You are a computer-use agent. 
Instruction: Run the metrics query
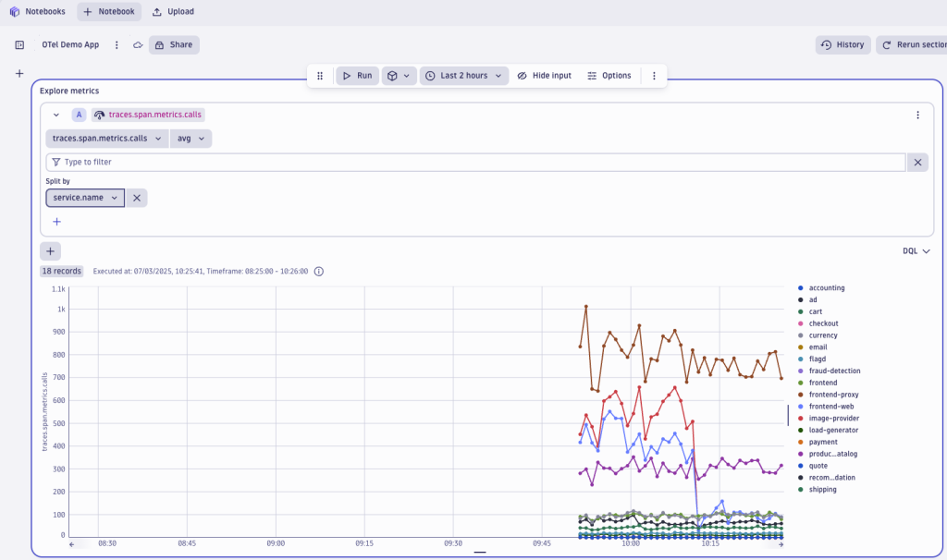[356, 76]
